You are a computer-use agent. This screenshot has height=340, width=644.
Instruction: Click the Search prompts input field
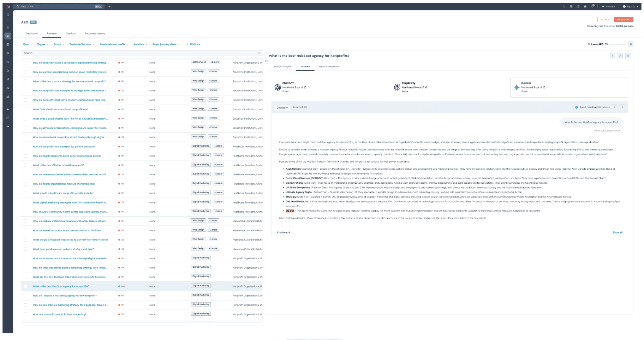tap(142, 53)
